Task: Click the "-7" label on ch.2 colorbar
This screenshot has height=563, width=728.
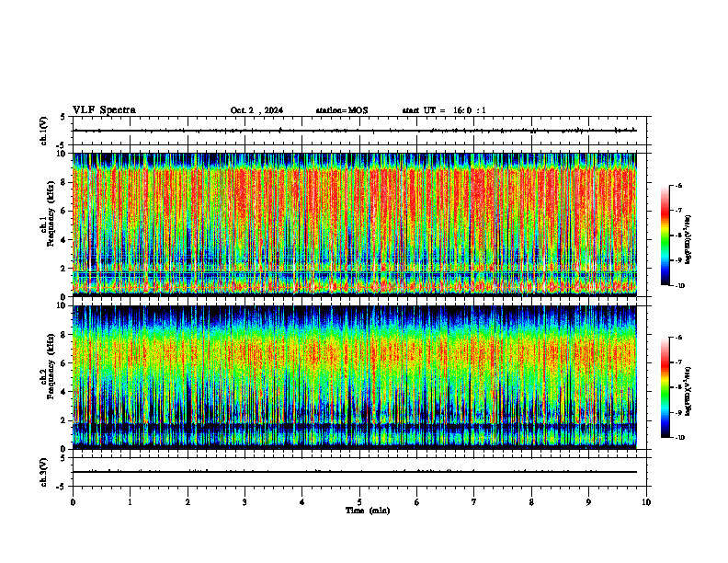Action: pos(679,362)
